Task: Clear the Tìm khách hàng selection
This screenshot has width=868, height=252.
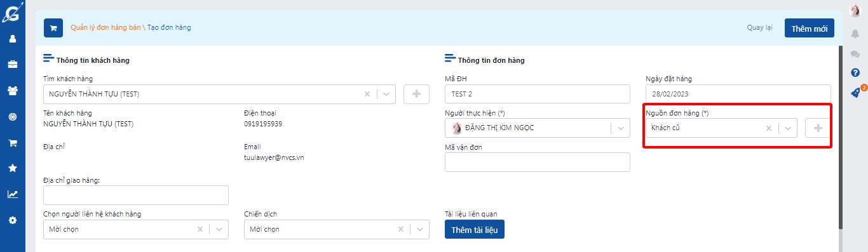Action: click(x=367, y=94)
